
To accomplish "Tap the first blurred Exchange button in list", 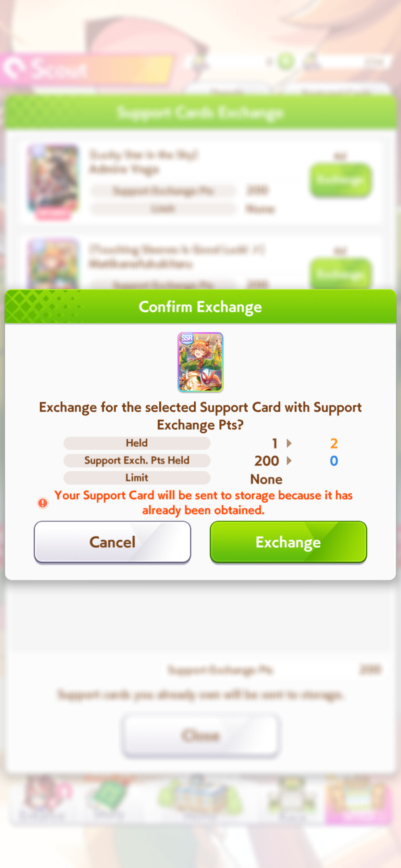I will (341, 180).
